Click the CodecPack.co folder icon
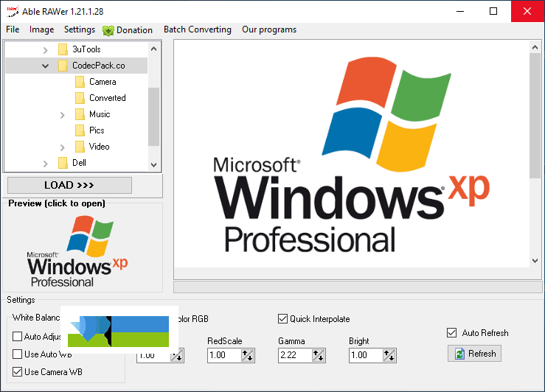The image size is (545, 392). [x=63, y=66]
